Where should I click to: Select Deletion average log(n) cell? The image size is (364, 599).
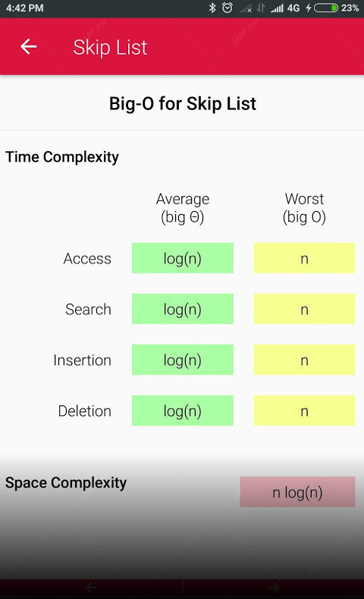point(183,410)
